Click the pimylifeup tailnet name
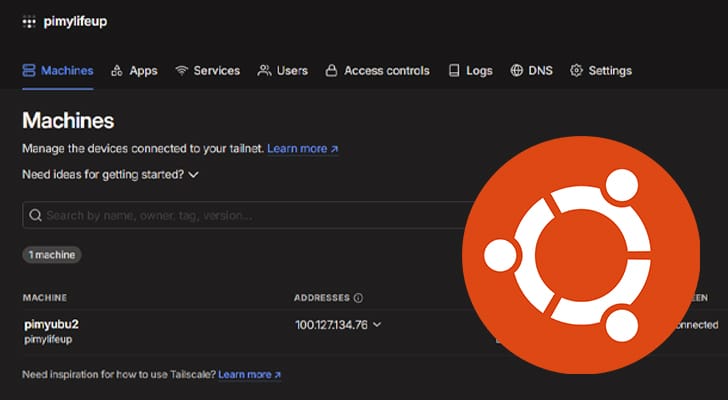728x400 pixels. tap(75, 22)
